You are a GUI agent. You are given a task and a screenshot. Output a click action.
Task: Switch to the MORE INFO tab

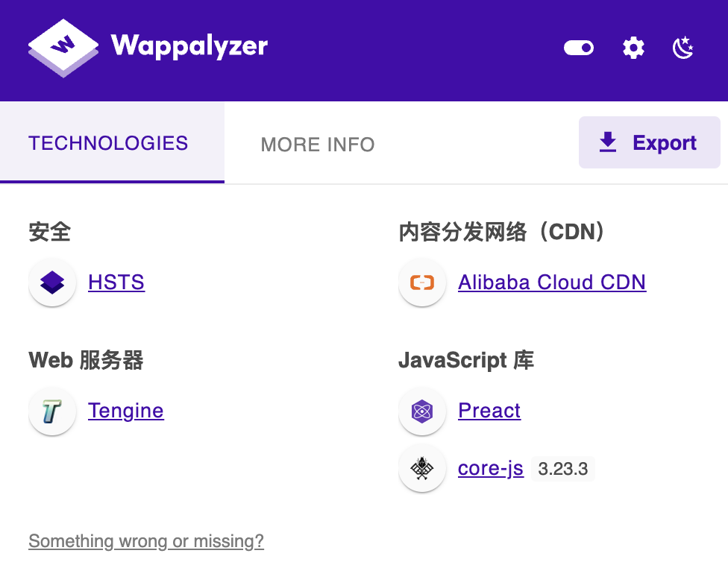click(x=318, y=145)
